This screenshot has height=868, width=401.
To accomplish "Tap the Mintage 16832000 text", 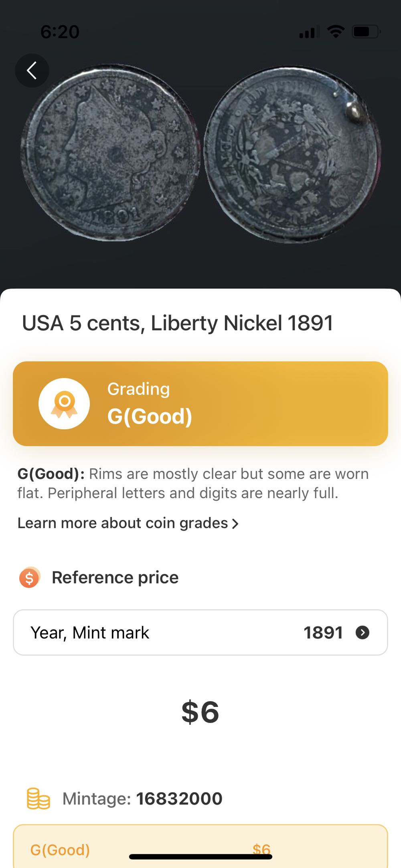I will tap(142, 799).
